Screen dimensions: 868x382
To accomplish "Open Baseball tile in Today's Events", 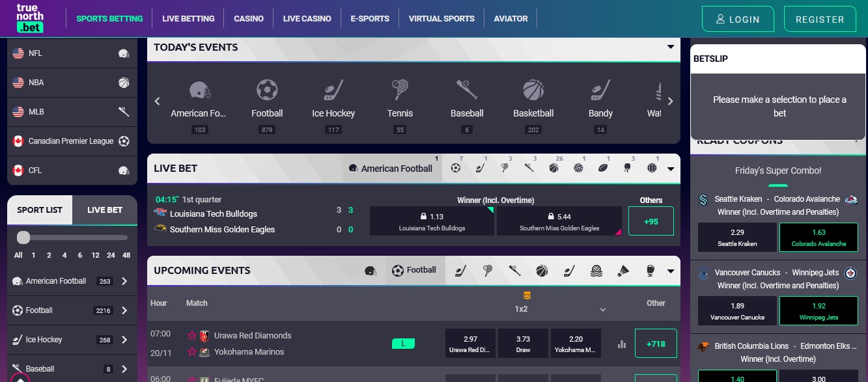I will (x=467, y=106).
